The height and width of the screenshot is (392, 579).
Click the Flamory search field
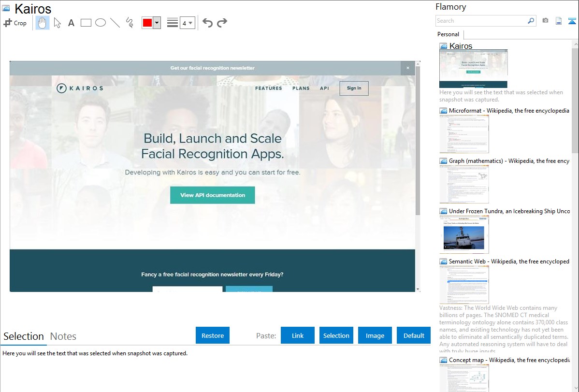pyautogui.click(x=481, y=21)
